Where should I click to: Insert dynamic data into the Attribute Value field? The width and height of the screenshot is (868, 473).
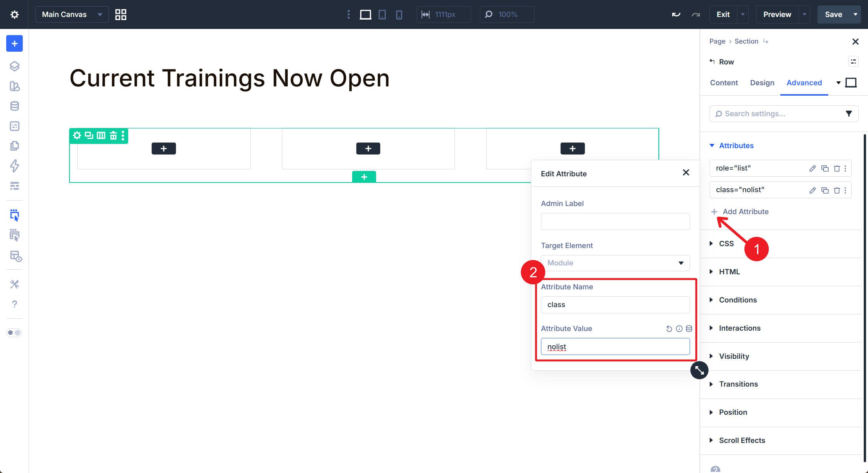(x=689, y=328)
